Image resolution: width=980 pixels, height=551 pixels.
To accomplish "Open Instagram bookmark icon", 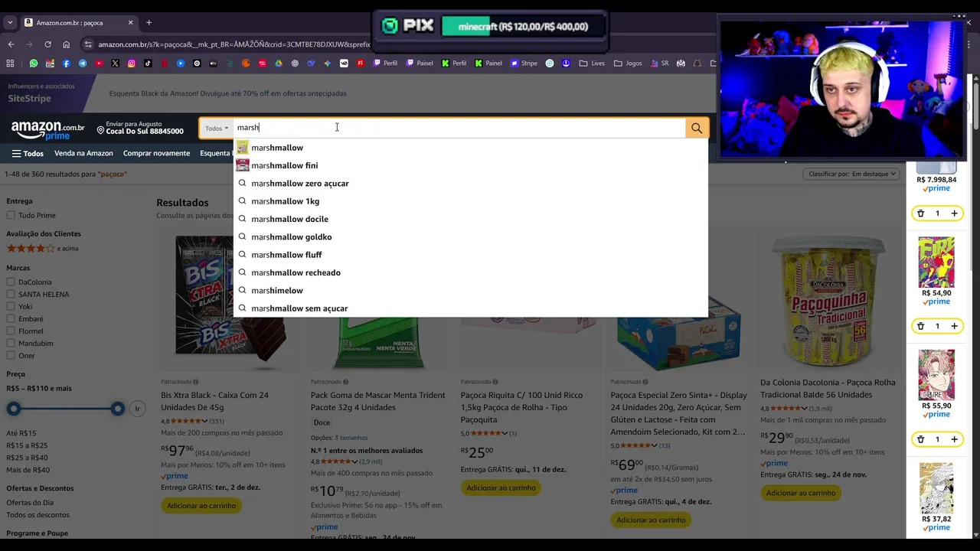I will [132, 64].
